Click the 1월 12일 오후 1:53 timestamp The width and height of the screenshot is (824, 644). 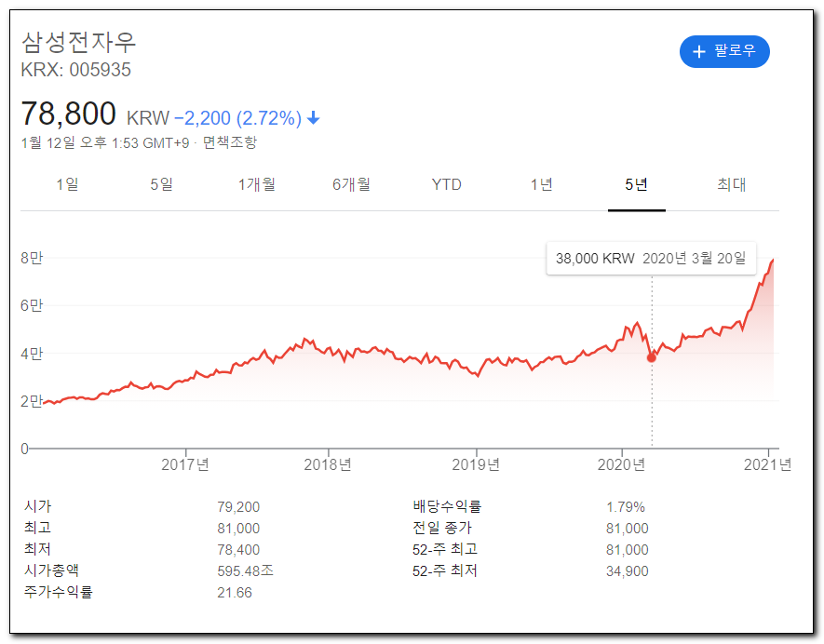click(x=104, y=142)
